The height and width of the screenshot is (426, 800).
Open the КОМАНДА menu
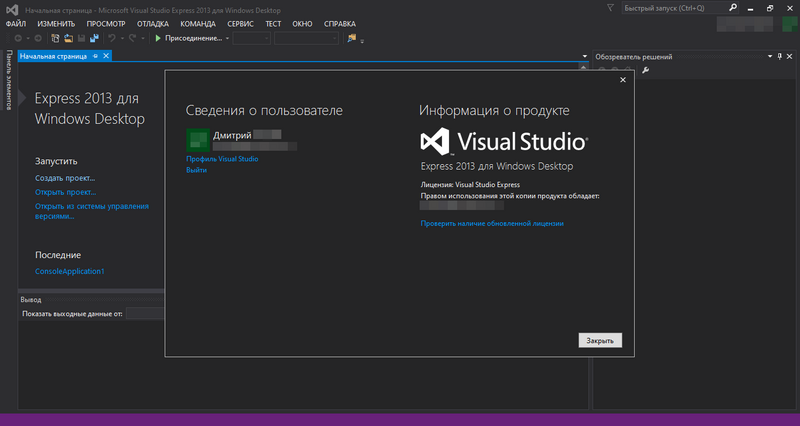(198, 24)
